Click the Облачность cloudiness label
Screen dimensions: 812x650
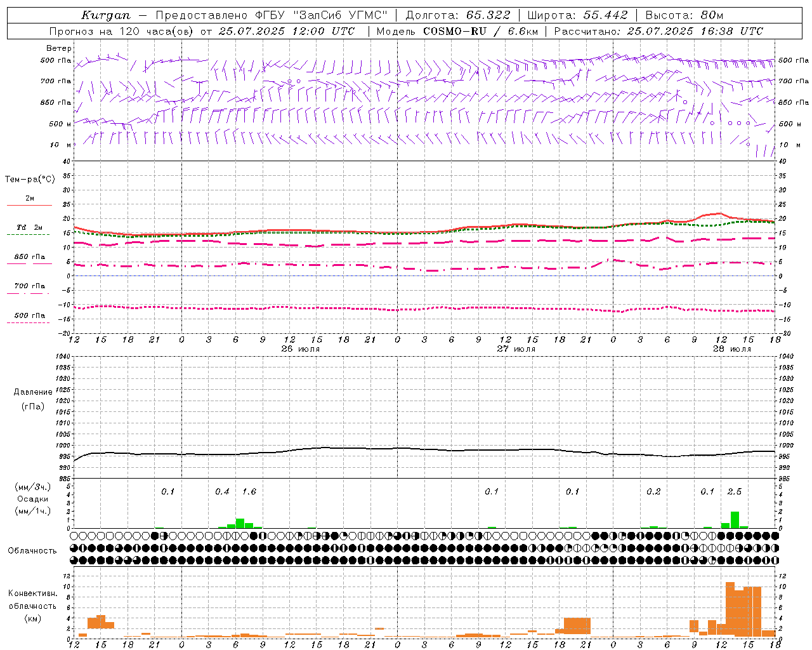[32, 551]
